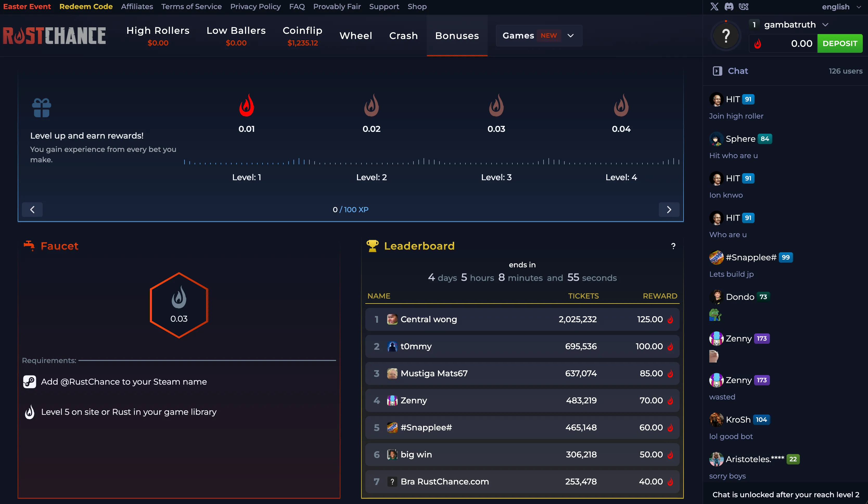The width and height of the screenshot is (868, 504).
Task: Select Mustiga Mats67 leaderboard row
Action: [522, 373]
